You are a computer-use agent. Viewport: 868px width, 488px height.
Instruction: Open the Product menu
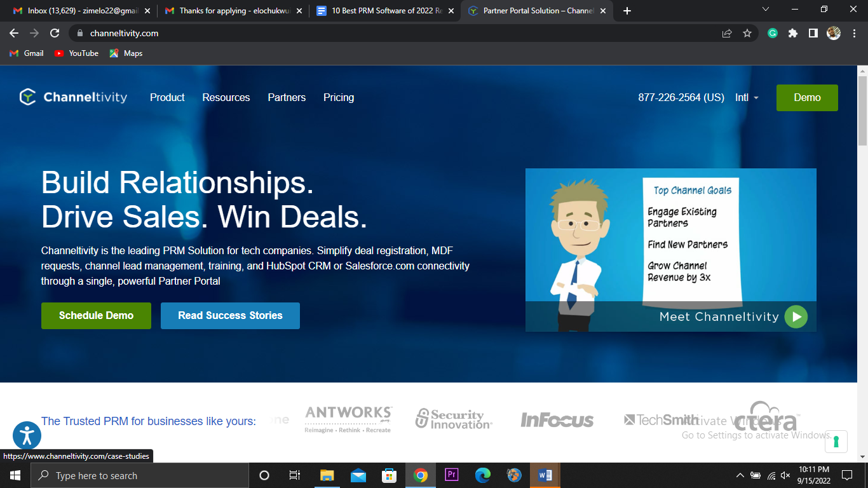click(x=167, y=97)
